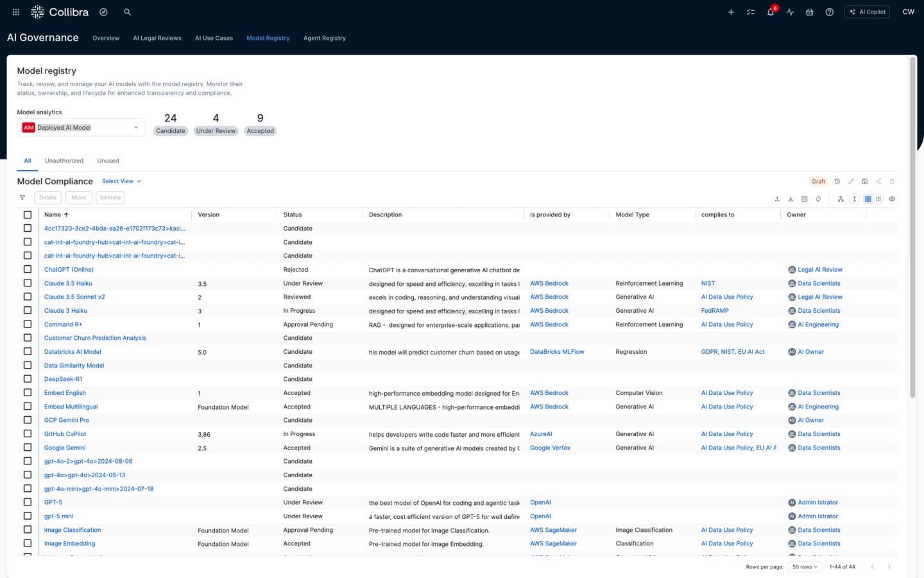Open the view history clock icon
This screenshot has width=924, height=578.
coord(837,182)
